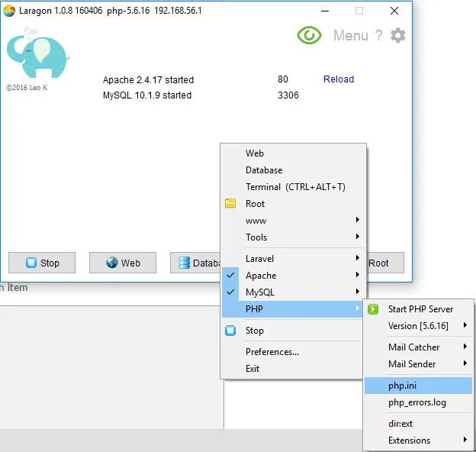Expand the Mail Sender submenu arrow
The height and width of the screenshot is (452, 476).
point(465,363)
